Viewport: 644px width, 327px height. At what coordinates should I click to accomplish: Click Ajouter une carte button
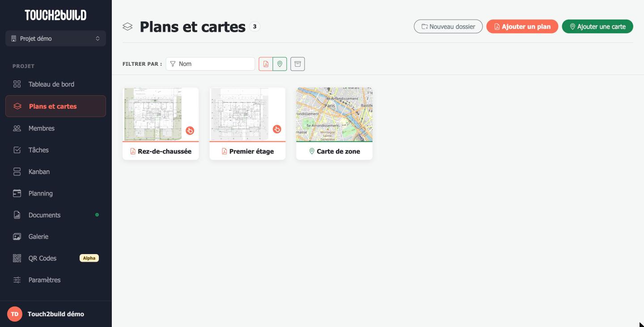(x=597, y=26)
